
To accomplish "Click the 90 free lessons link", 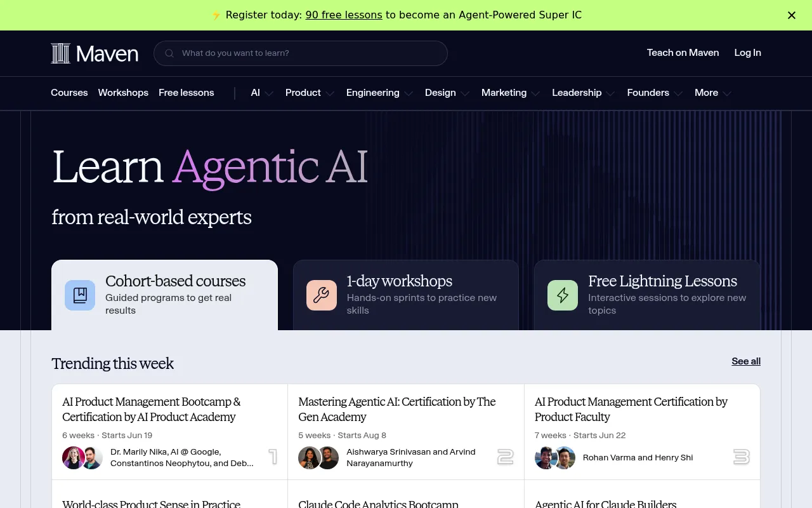I will [344, 15].
